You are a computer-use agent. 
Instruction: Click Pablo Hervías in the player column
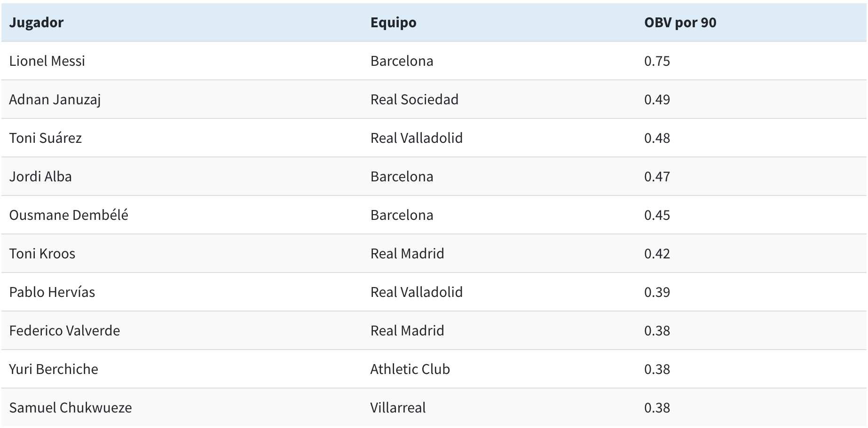point(52,292)
